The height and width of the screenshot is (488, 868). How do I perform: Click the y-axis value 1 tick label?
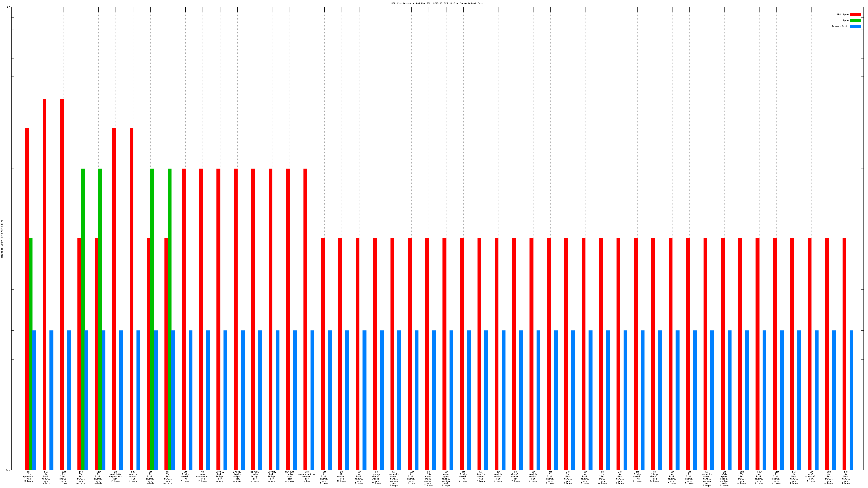click(9, 238)
